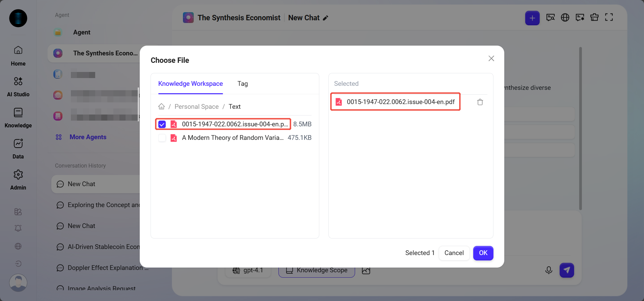Click the purple plus new chat button
644x301 pixels.
coord(532,18)
